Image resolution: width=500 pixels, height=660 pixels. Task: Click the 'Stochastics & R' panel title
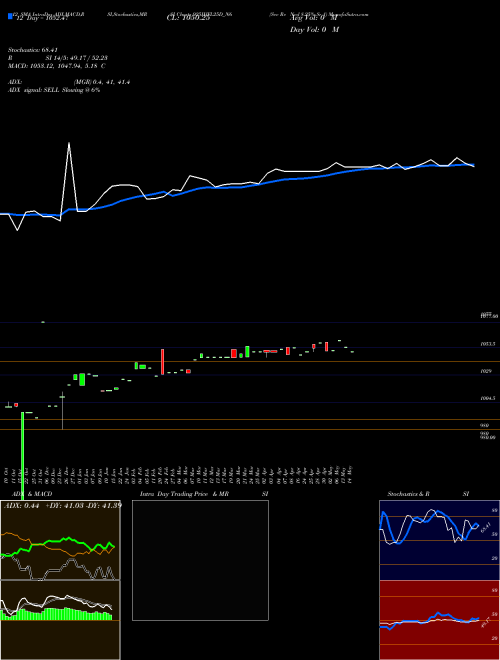click(x=408, y=494)
